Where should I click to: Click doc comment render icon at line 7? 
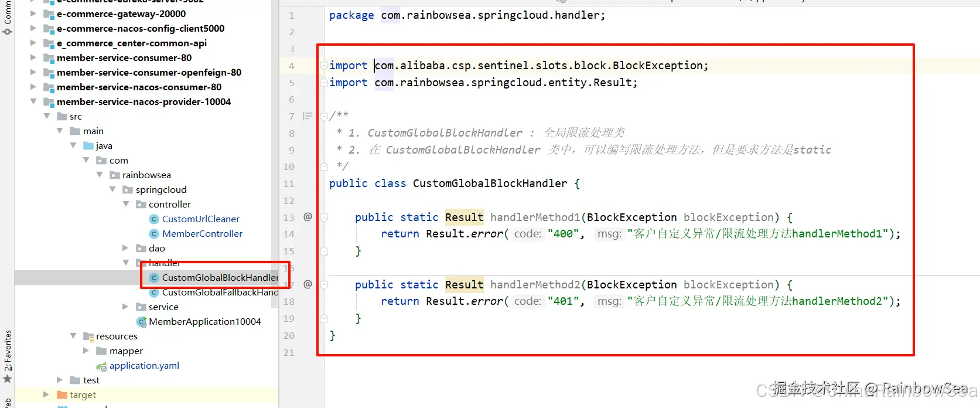(x=307, y=116)
